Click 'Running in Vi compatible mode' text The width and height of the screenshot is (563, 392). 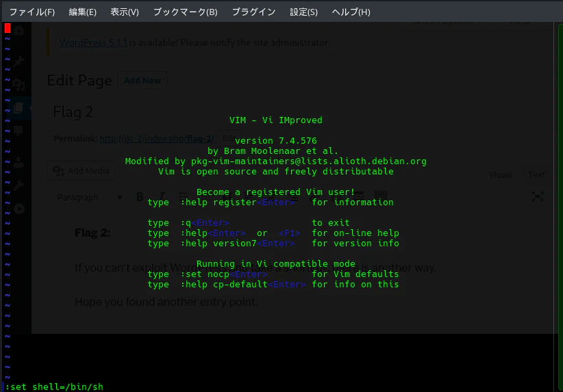click(x=276, y=264)
